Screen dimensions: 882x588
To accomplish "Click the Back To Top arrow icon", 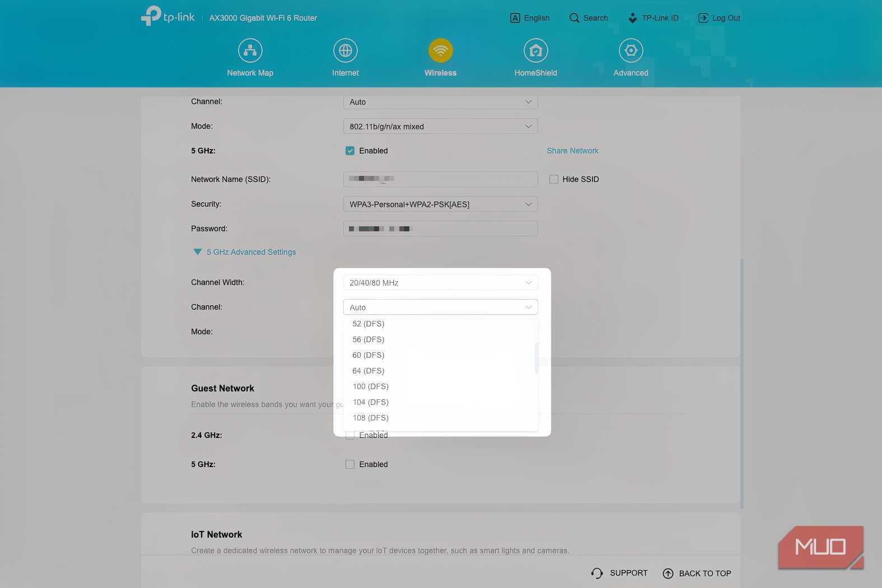I will click(668, 573).
